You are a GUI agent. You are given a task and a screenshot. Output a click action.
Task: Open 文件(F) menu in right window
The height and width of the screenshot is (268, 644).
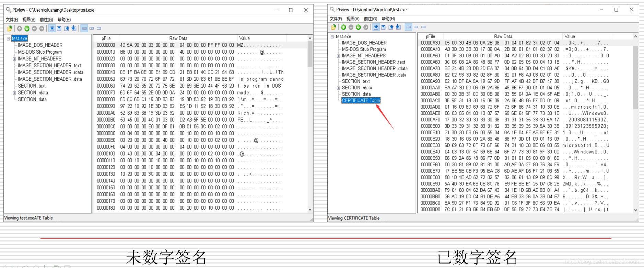tap(336, 19)
